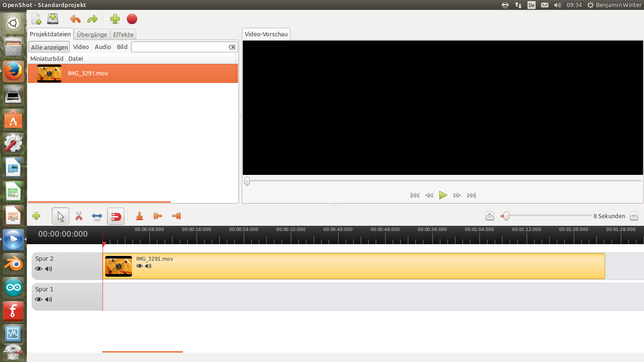644x362 pixels.
Task: Mute audio on the IMG_3291.mov clip
Action: (x=149, y=266)
